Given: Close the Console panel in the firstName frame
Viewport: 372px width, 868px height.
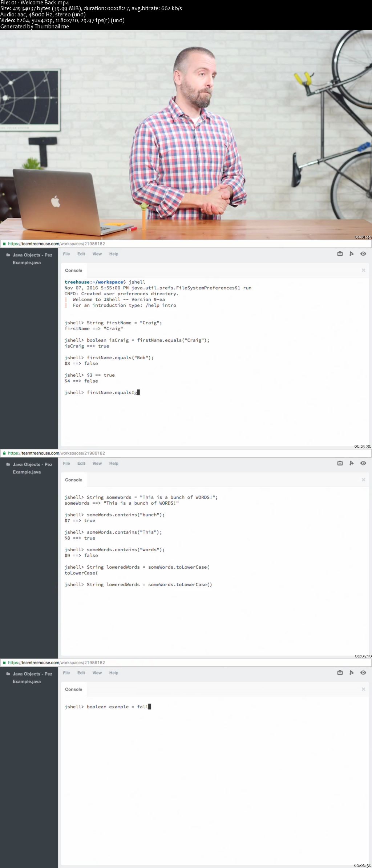Looking at the screenshot, I should click(363, 270).
